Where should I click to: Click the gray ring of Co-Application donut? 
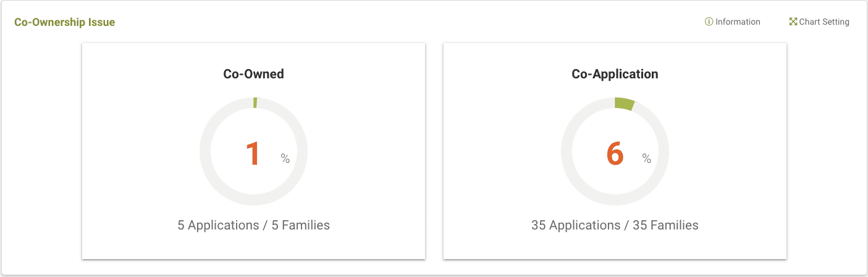point(567,152)
